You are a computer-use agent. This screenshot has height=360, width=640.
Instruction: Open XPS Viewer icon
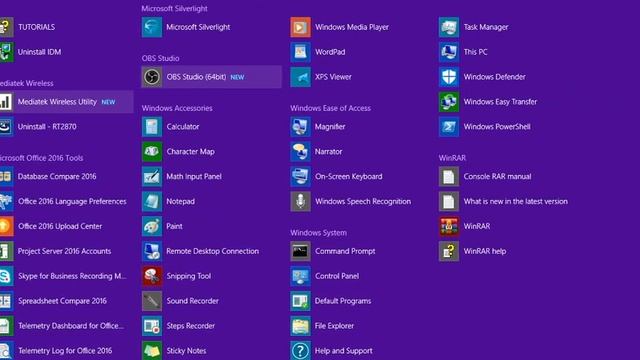300,77
